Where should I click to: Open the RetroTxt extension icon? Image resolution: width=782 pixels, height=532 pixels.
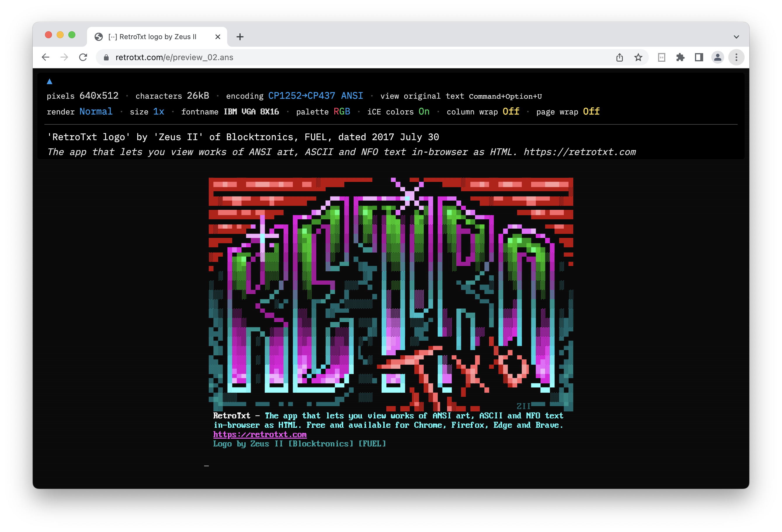click(x=661, y=58)
